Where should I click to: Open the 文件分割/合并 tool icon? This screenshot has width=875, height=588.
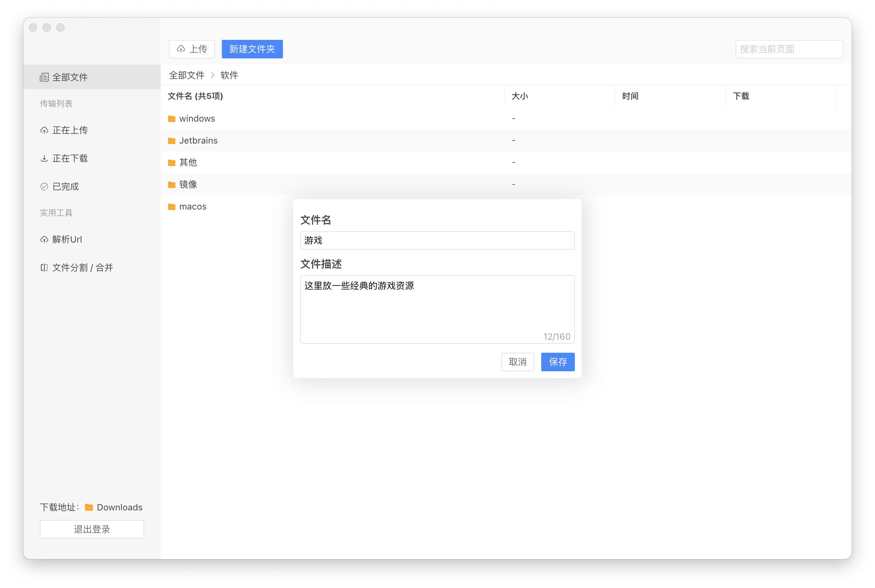pyautogui.click(x=44, y=267)
